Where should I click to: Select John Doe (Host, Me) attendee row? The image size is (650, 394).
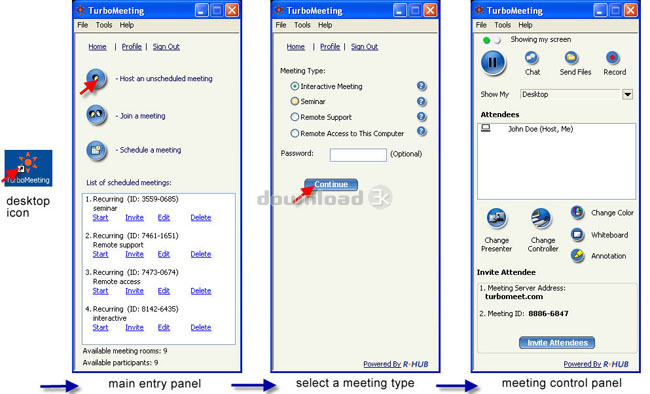(x=556, y=129)
